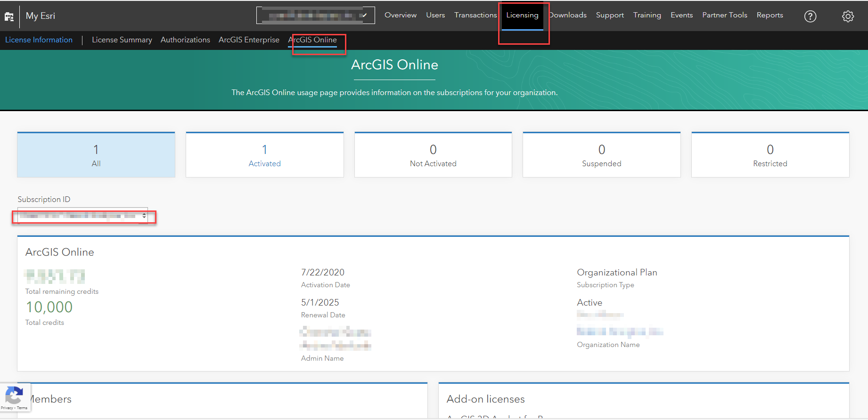Click the Admin Name label
The width and height of the screenshot is (868, 420).
(x=322, y=359)
